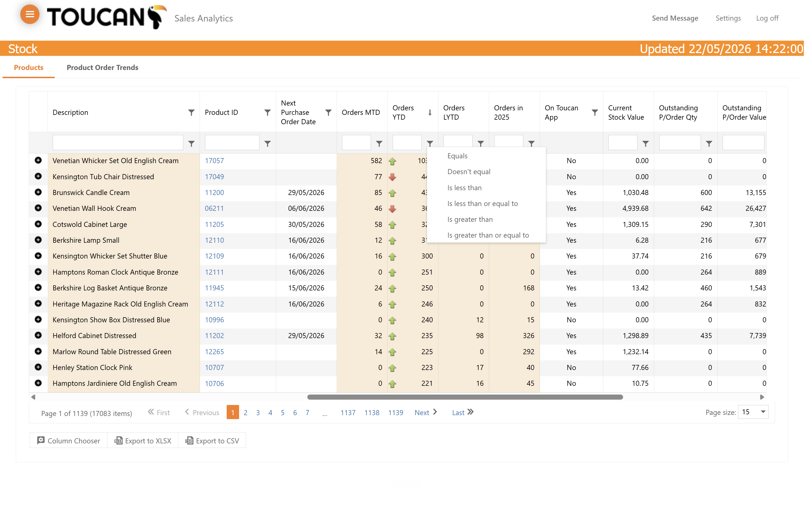Viewport: 812px width, 508px height.
Task: Open Current Stock Value filter condition icon
Action: coord(646,143)
